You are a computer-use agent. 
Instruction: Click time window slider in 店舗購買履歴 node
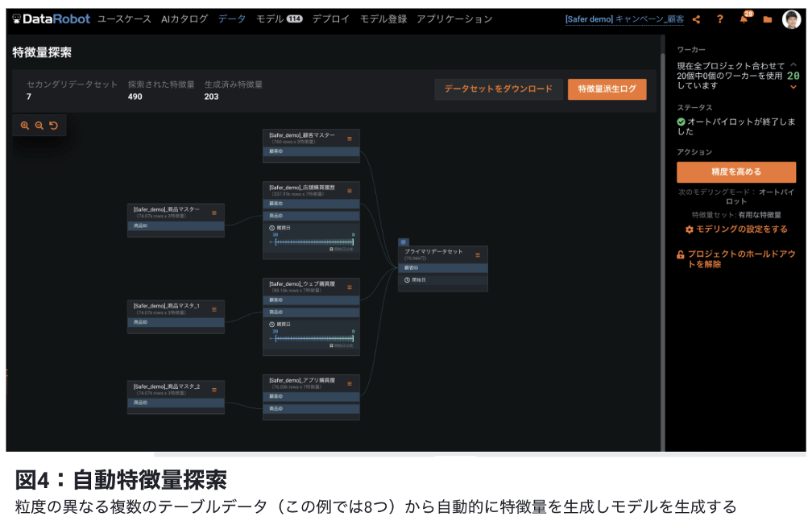pos(313,242)
